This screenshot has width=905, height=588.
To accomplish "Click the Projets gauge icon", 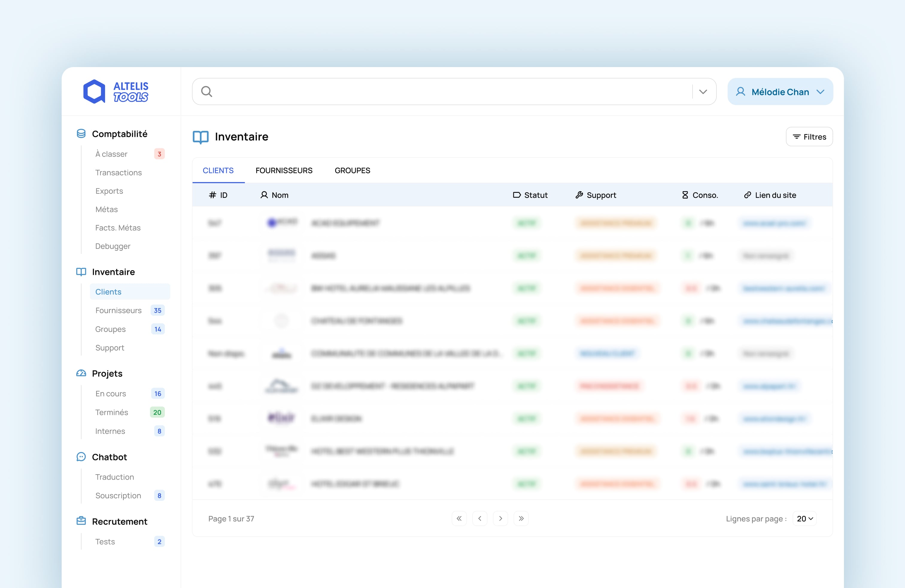I will pos(81,373).
